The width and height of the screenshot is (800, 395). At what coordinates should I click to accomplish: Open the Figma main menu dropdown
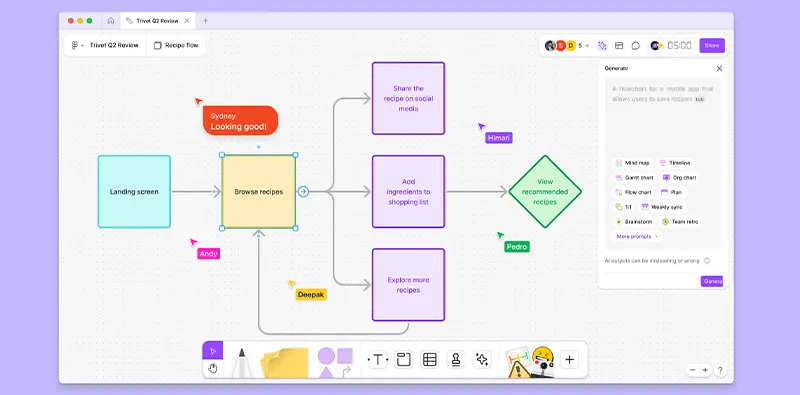point(78,45)
